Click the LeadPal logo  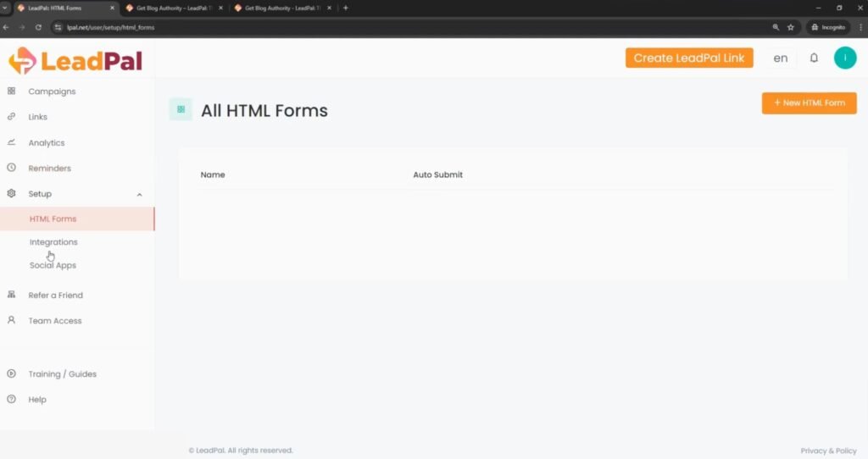(75, 61)
